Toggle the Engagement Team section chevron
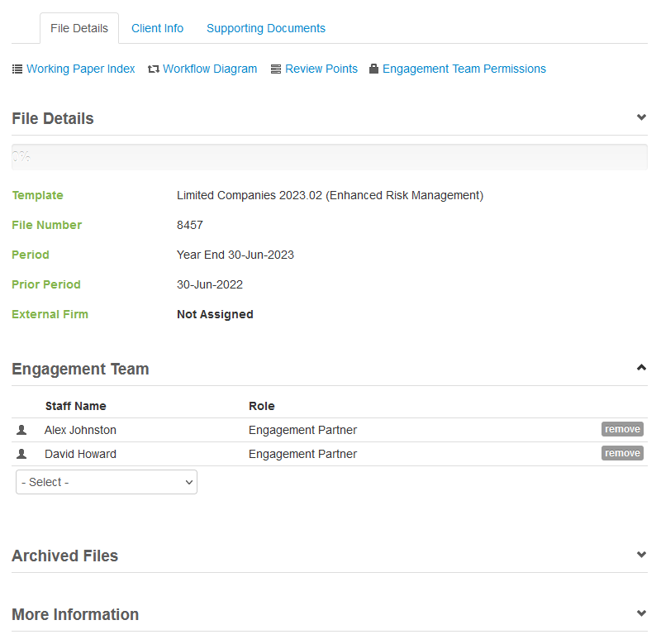The image size is (661, 644). pyautogui.click(x=641, y=368)
